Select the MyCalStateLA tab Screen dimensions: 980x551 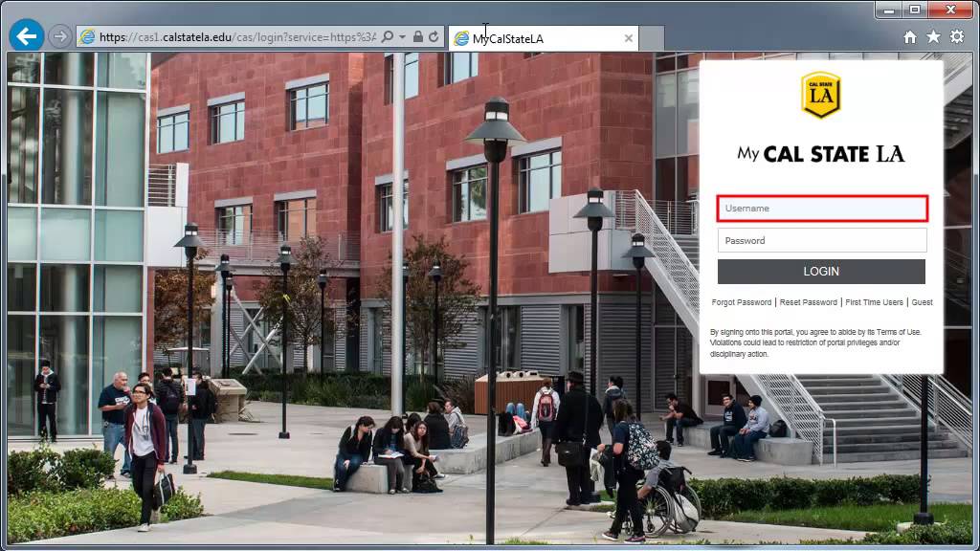point(542,38)
